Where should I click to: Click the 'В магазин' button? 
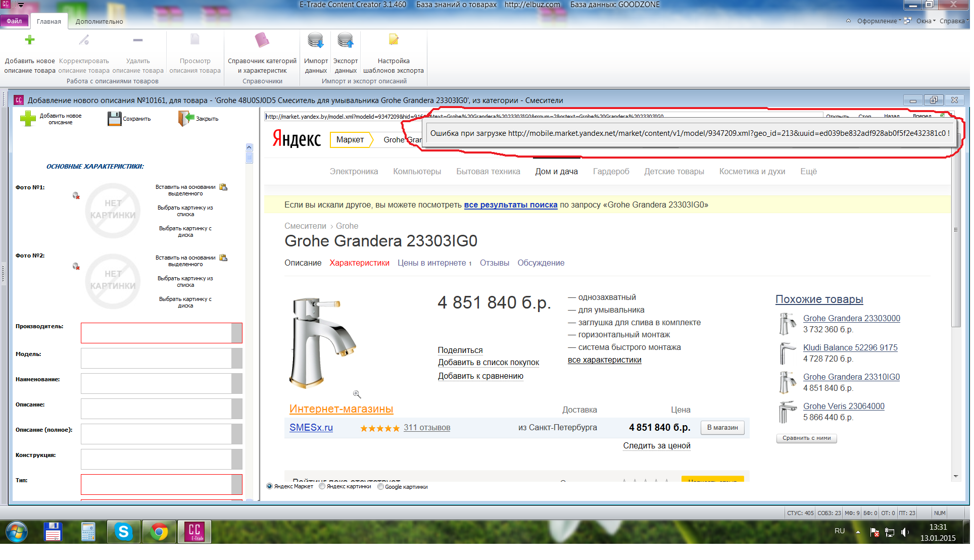pyautogui.click(x=722, y=427)
